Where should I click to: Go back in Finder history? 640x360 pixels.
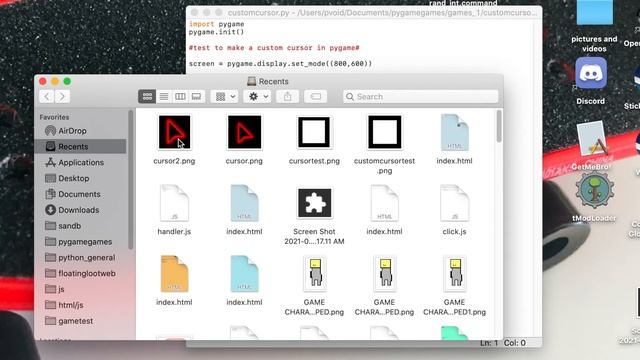tap(47, 97)
